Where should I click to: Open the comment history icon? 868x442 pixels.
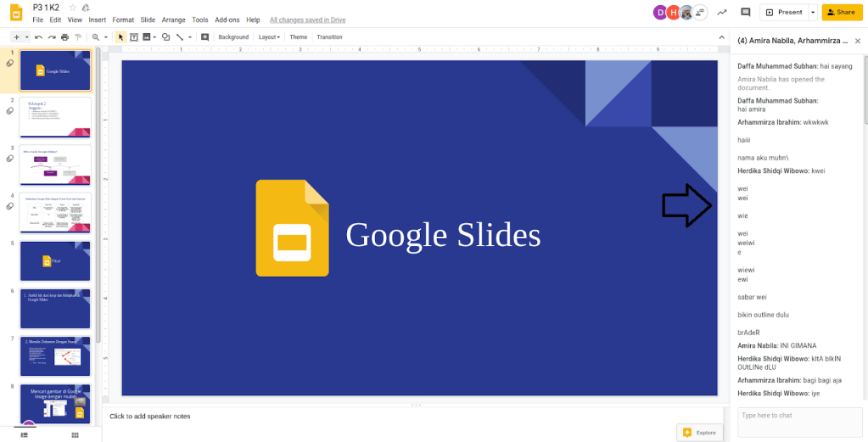tap(746, 12)
